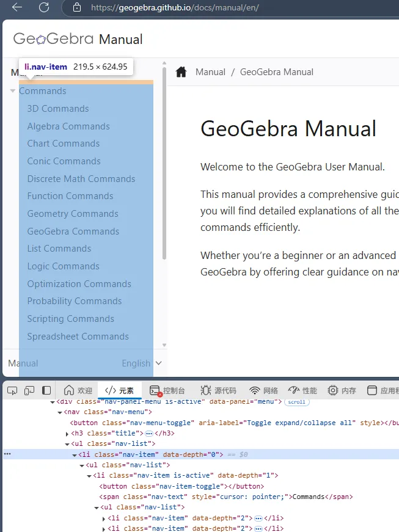
Task: Open Algebra Commands in the sidebar
Action: 68,126
